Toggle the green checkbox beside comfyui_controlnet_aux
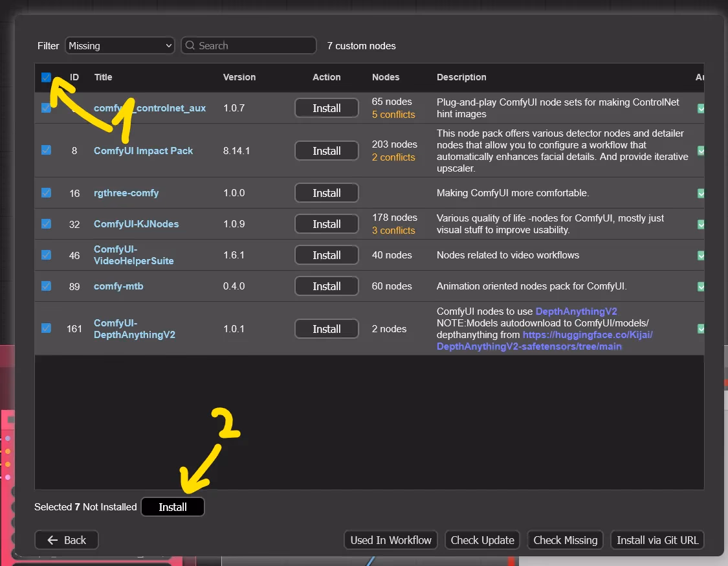728x566 pixels. click(700, 108)
